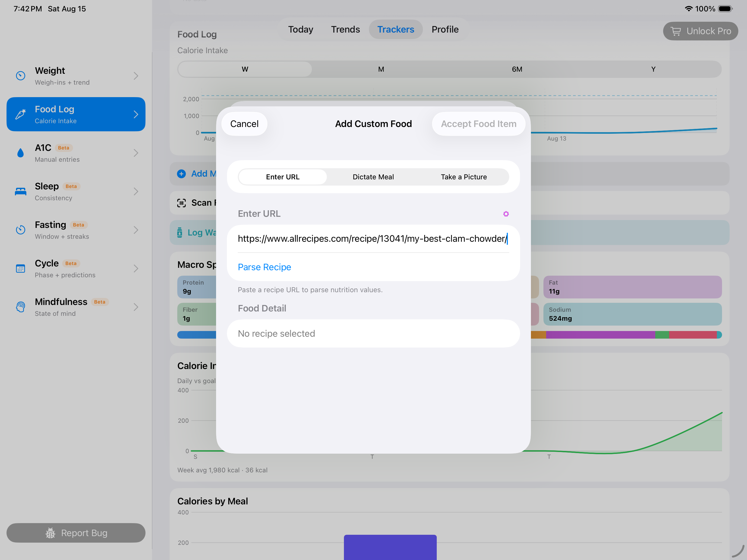Image resolution: width=747 pixels, height=560 pixels.
Task: Switch chart range to W
Action: click(245, 69)
